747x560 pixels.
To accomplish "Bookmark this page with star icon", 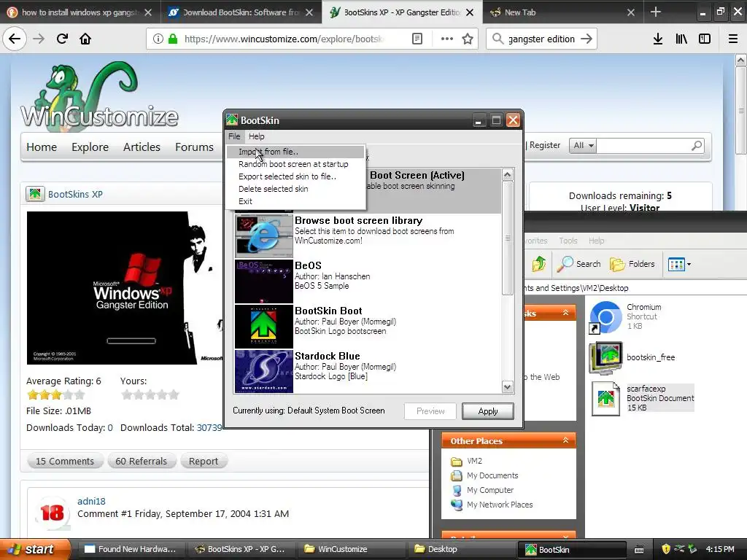I will 468,39.
